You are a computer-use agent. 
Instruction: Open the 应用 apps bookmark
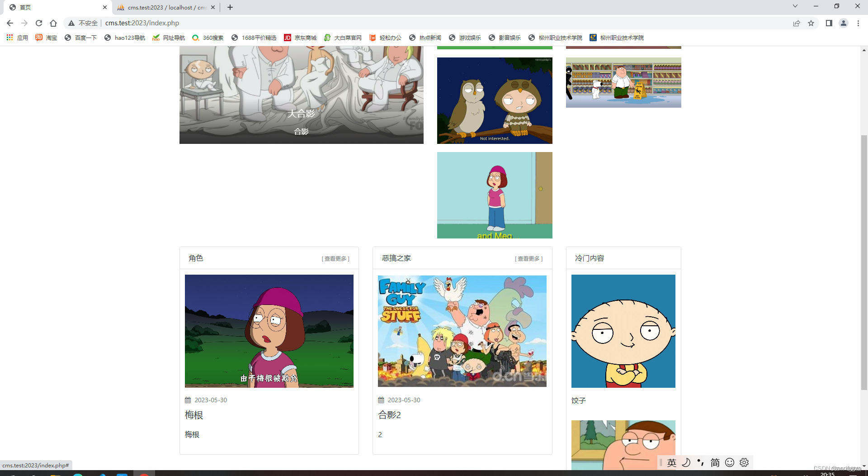[x=17, y=38]
